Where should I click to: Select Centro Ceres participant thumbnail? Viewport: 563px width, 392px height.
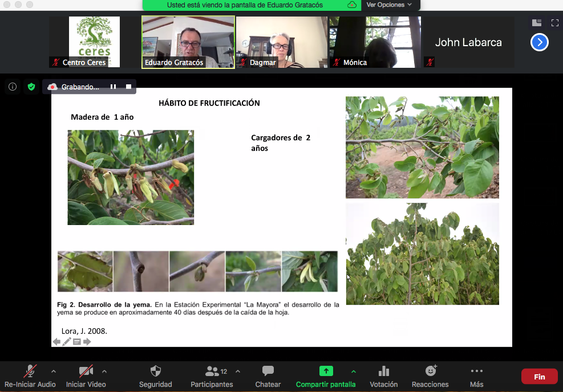tap(95, 42)
